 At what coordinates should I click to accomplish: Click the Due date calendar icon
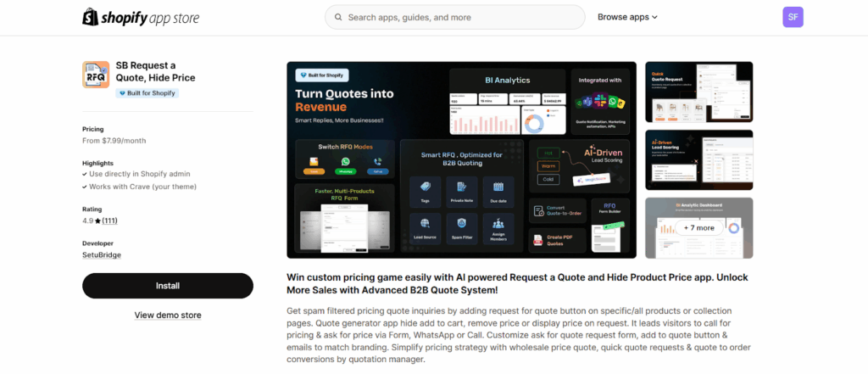[498, 187]
